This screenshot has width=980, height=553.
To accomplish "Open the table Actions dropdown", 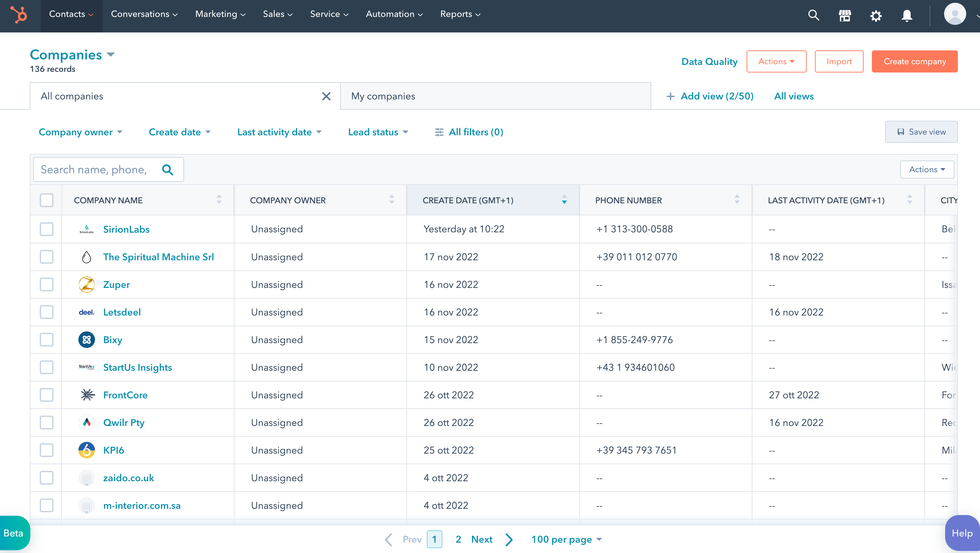I will click(x=927, y=169).
